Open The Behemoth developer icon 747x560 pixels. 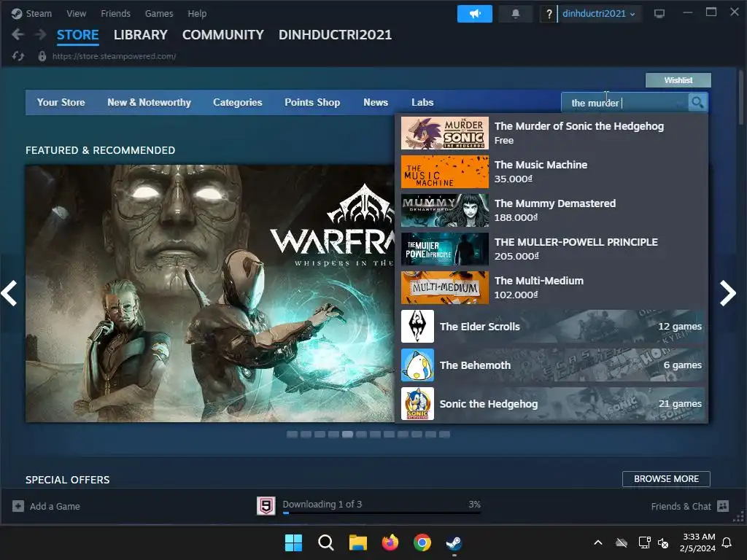pyautogui.click(x=417, y=365)
